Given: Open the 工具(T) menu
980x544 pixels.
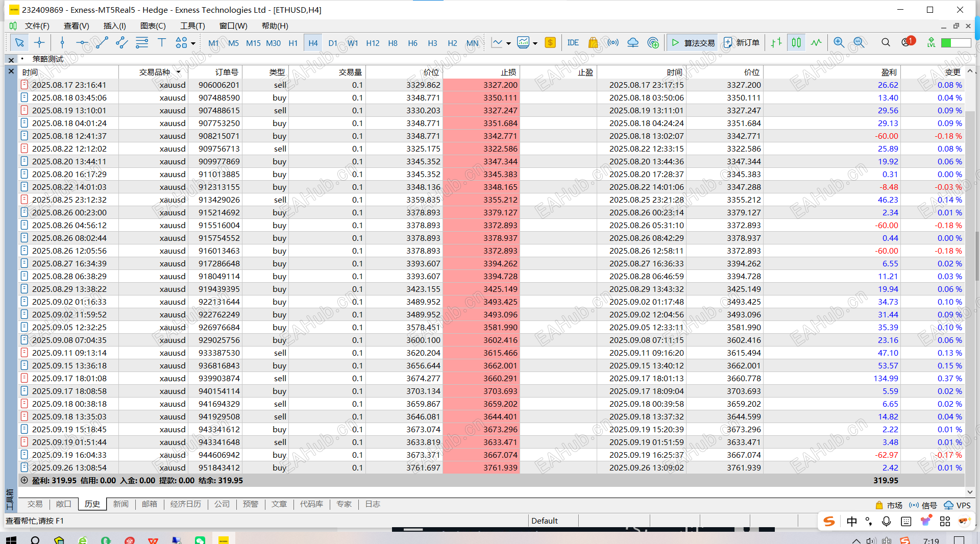Looking at the screenshot, I should pos(192,26).
